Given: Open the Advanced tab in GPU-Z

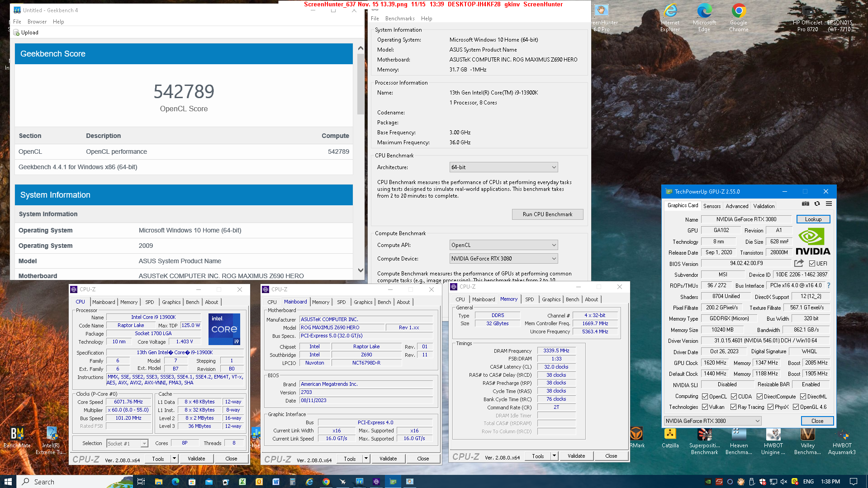Looking at the screenshot, I should pyautogui.click(x=737, y=206).
